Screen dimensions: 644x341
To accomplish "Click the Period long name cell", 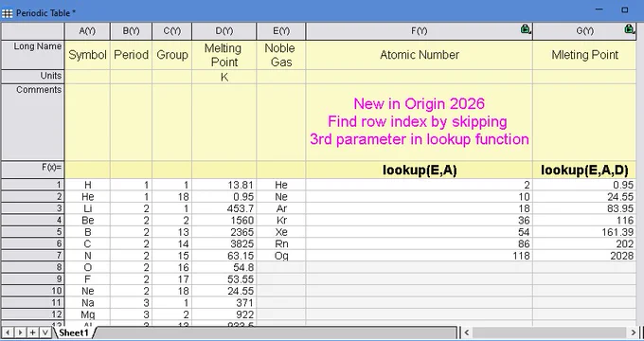I will pyautogui.click(x=131, y=55).
